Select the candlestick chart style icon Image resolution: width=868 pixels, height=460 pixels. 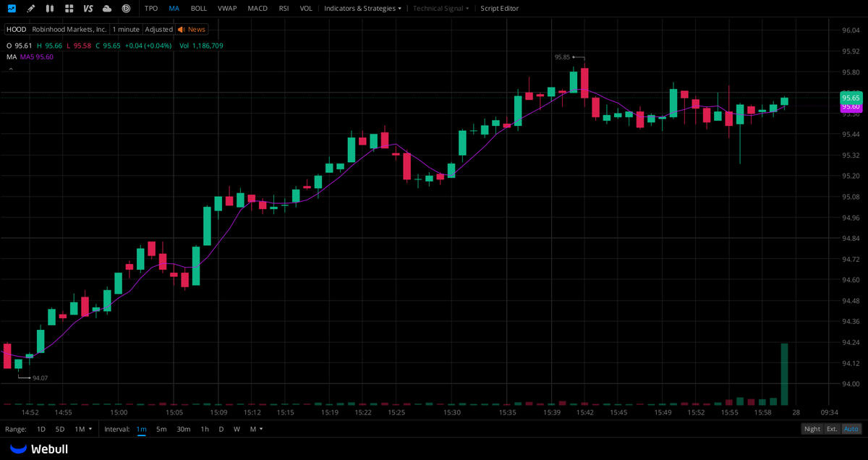pyautogui.click(x=49, y=9)
